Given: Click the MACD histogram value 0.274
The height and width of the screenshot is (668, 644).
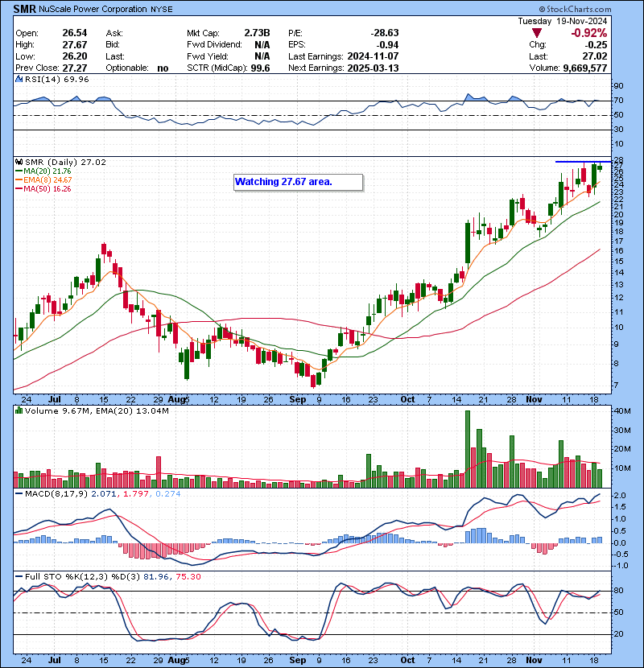Looking at the screenshot, I should [x=168, y=494].
